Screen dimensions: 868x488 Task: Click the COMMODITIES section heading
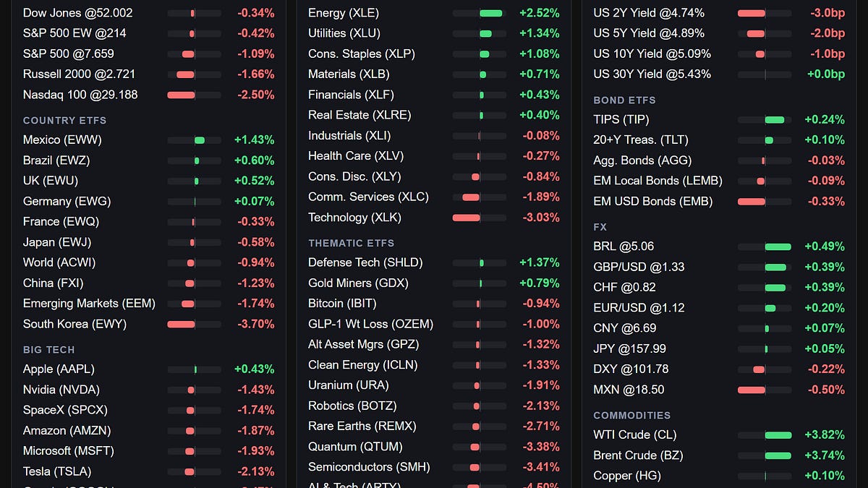tap(631, 416)
